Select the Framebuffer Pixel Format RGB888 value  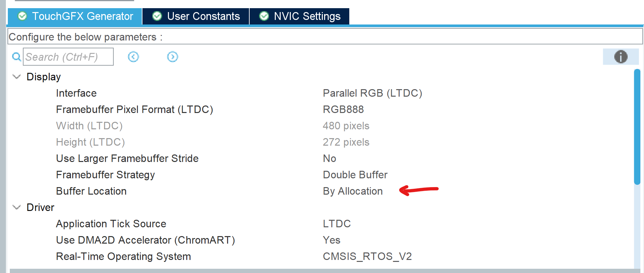[x=343, y=109]
